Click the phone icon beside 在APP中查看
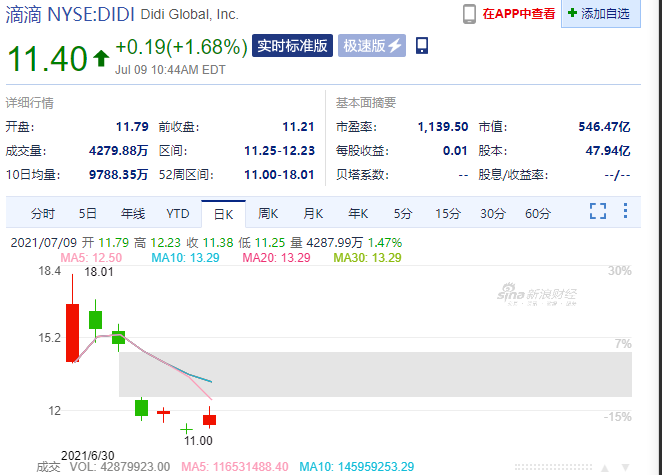Viewport: 662px width, 475px height. pyautogui.click(x=469, y=14)
